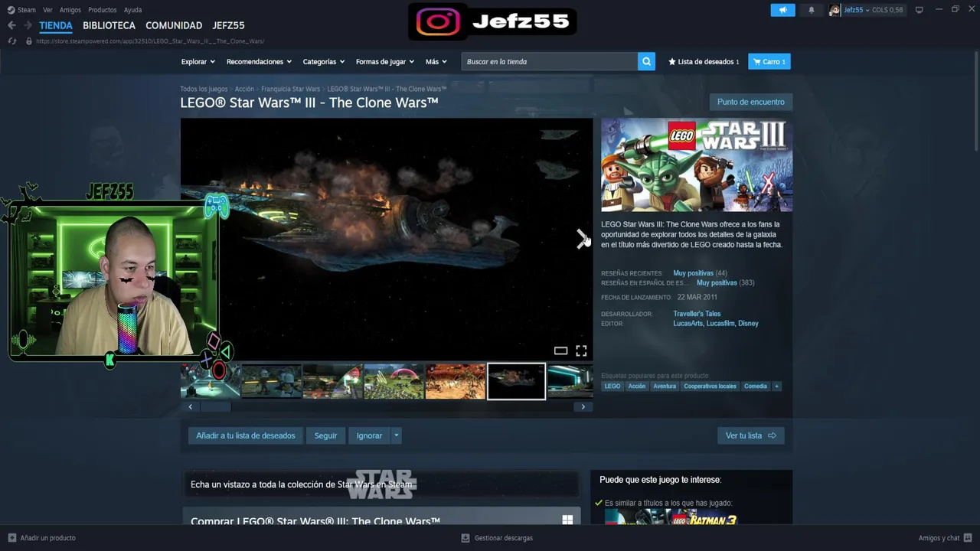Click the Seguir button
Image resolution: width=980 pixels, height=551 pixels.
coord(325,435)
